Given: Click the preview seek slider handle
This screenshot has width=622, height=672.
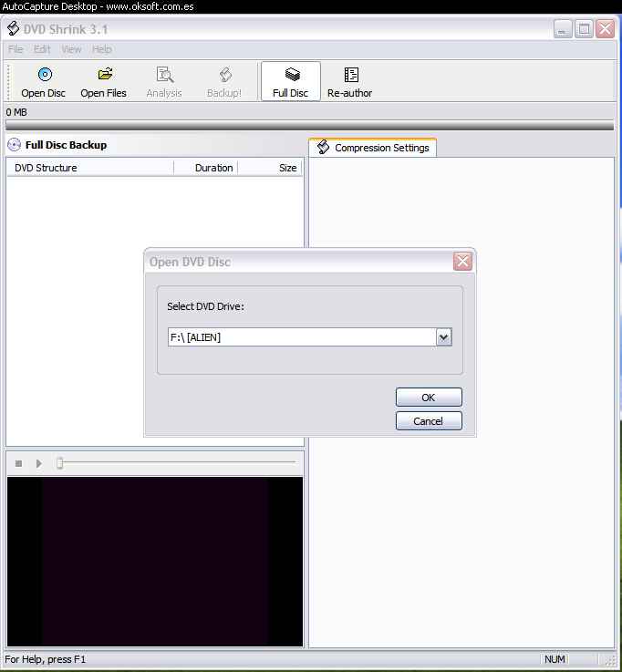Looking at the screenshot, I should pos(60,463).
